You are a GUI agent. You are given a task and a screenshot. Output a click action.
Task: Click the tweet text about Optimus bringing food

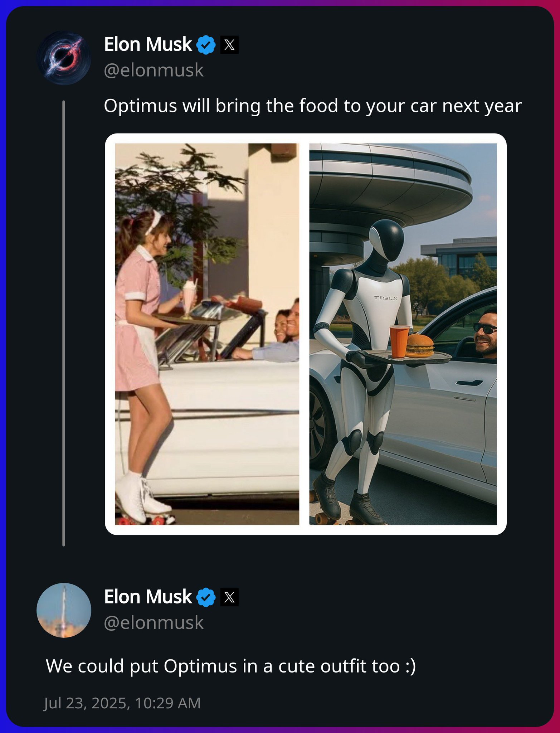click(x=312, y=106)
